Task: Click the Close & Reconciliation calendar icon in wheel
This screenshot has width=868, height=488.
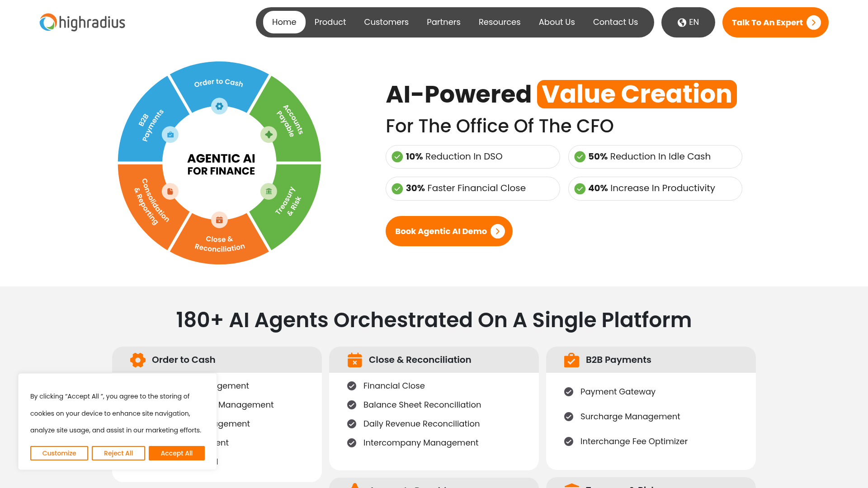Action: tap(219, 220)
